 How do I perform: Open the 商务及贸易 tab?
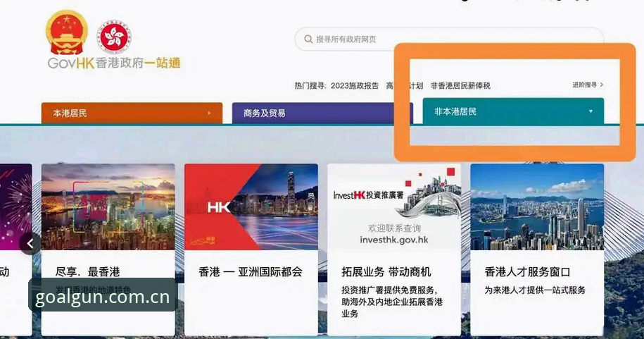322,113
